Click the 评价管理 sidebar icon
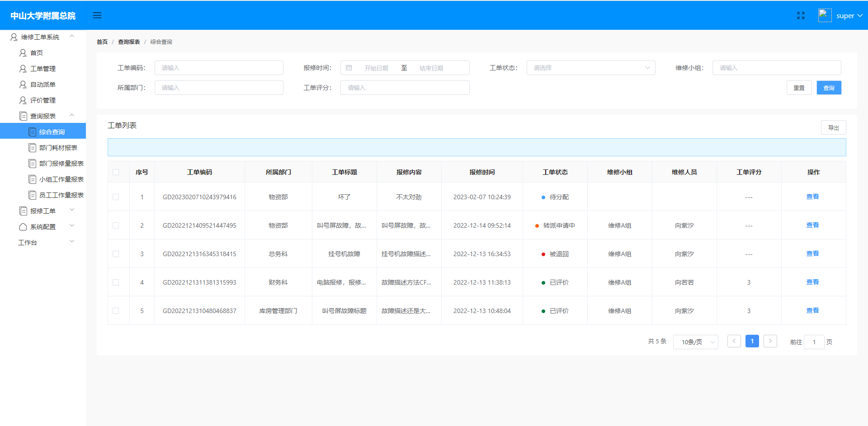This screenshot has width=868, height=426. point(23,100)
